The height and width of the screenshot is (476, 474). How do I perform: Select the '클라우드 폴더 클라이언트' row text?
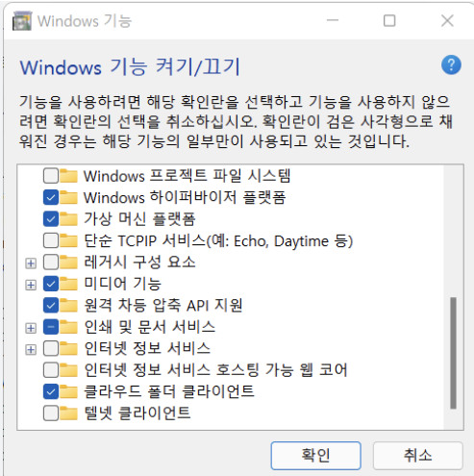[x=169, y=391]
